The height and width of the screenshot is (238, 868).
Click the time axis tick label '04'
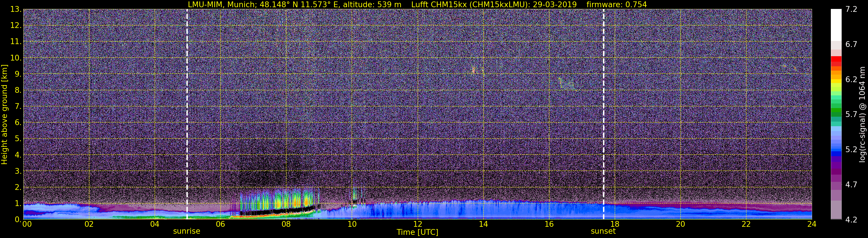click(155, 224)
